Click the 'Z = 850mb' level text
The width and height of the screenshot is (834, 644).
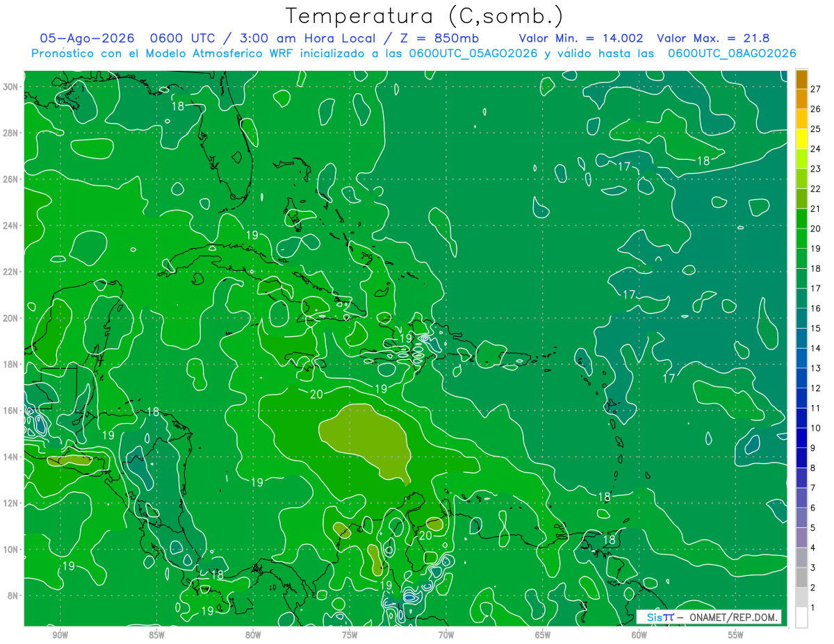click(439, 38)
